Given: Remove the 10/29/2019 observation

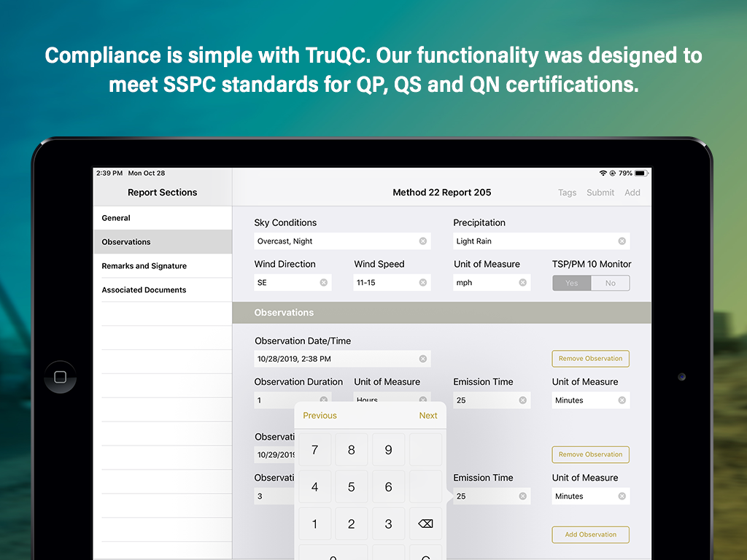Looking at the screenshot, I should pos(590,454).
